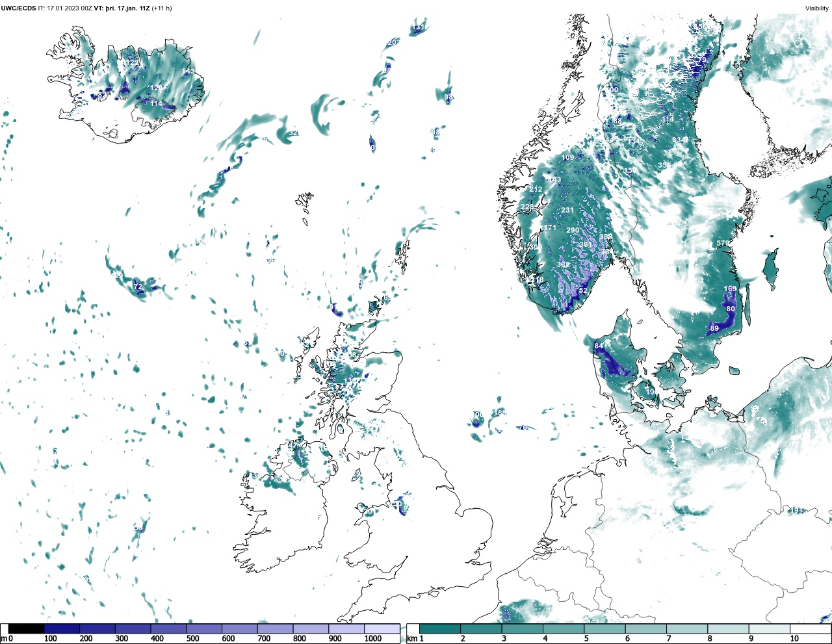Click the 'm' unit label on legend

click(x=4, y=639)
